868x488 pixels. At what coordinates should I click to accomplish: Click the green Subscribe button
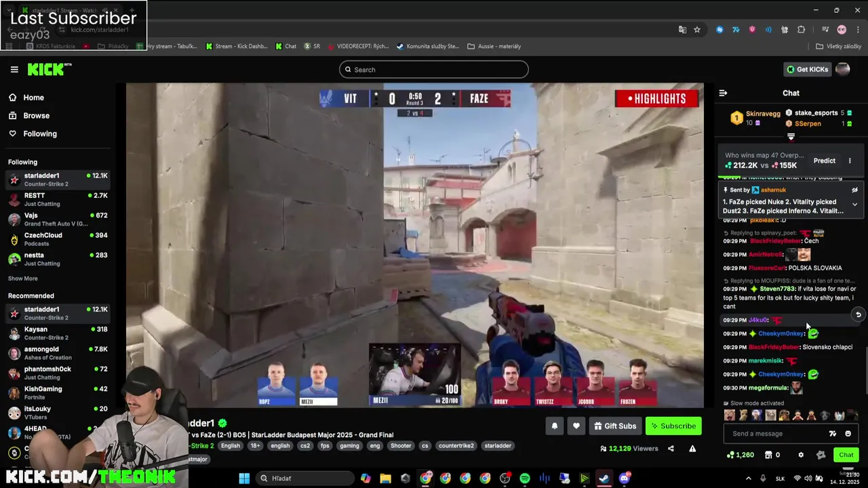(673, 426)
